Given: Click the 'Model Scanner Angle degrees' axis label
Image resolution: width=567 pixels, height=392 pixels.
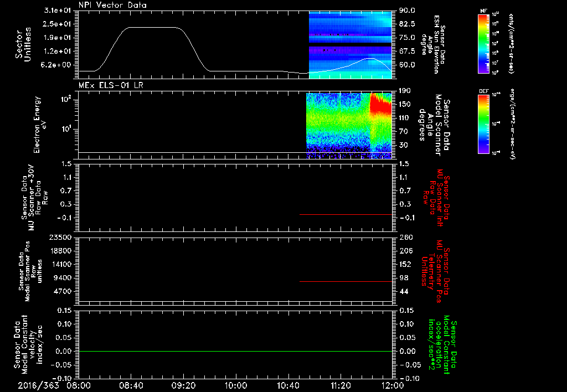Looking at the screenshot, I should 434,125.
